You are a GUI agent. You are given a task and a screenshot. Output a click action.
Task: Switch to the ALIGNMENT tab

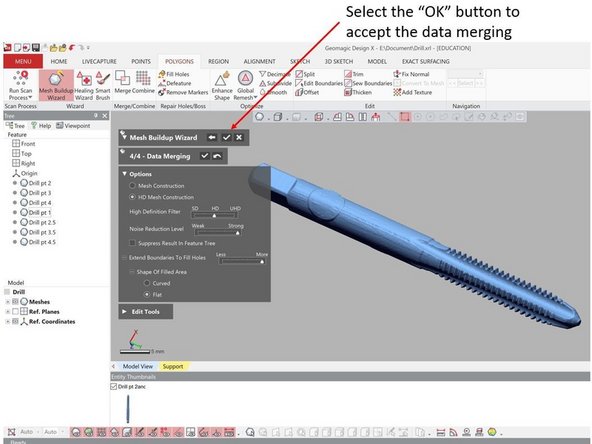pos(259,61)
